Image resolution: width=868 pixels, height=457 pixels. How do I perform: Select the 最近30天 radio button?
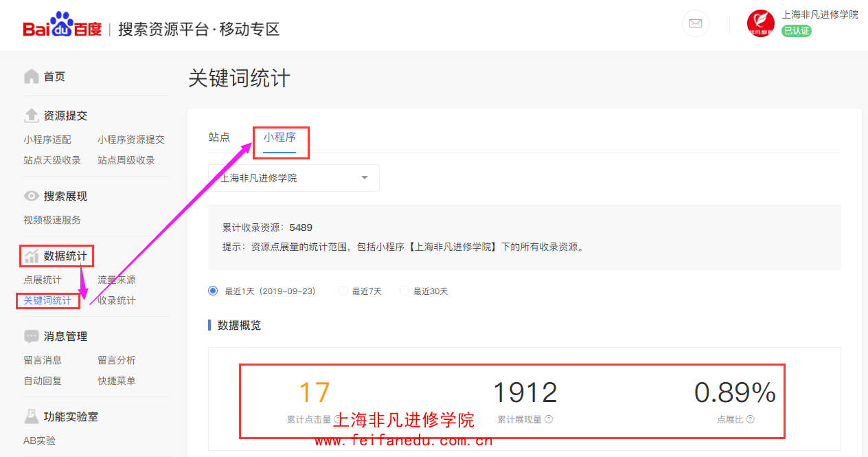click(x=404, y=291)
